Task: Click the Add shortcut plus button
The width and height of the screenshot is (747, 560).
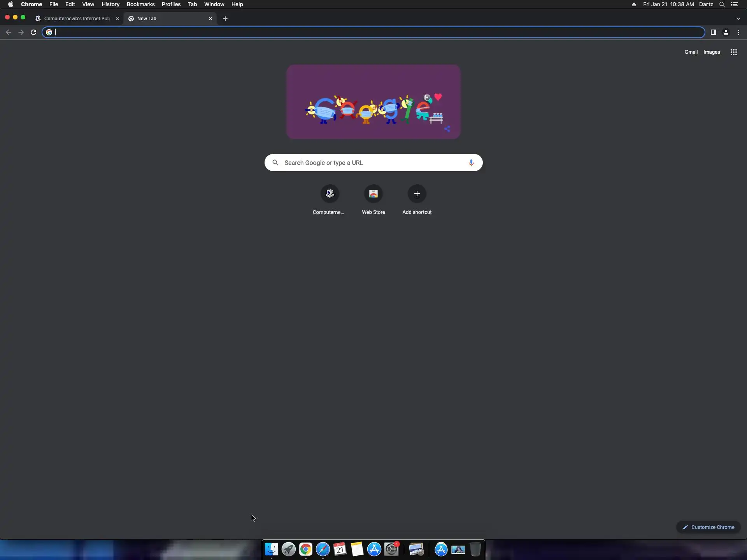Action: click(417, 194)
